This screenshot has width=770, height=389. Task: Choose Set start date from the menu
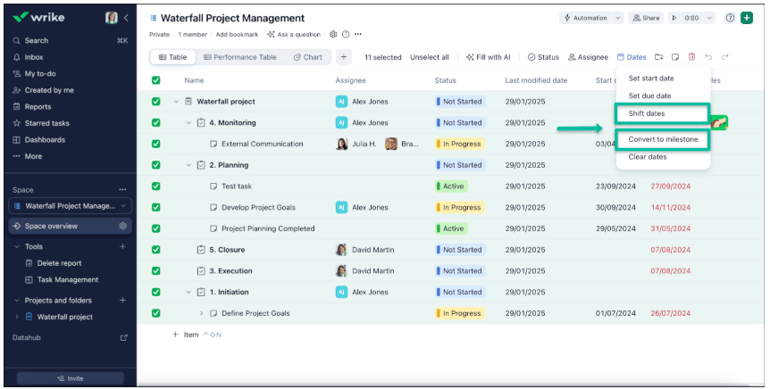(651, 78)
